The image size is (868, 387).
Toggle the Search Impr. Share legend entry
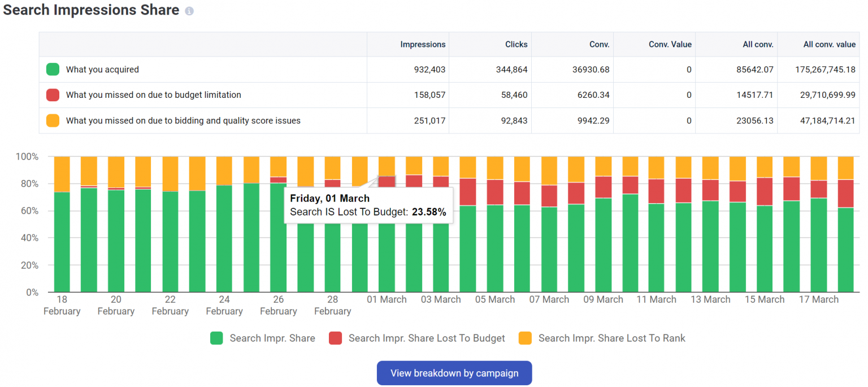(x=272, y=338)
